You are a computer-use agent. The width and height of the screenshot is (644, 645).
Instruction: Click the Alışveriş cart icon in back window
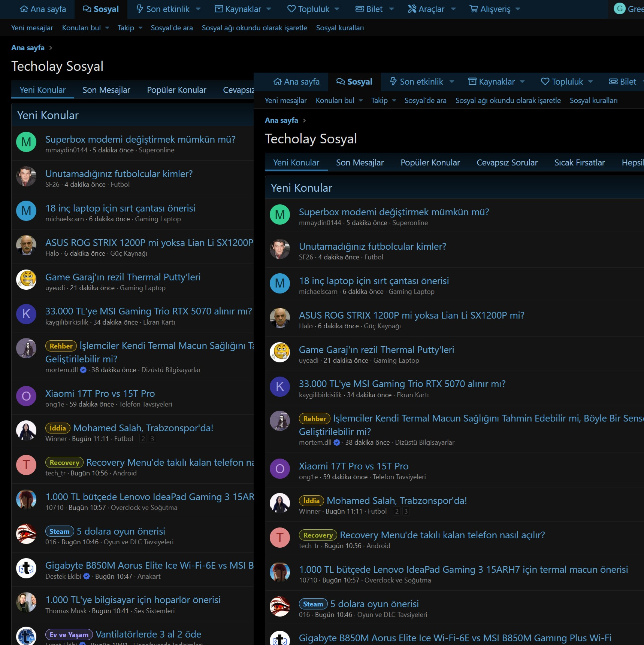(x=474, y=9)
